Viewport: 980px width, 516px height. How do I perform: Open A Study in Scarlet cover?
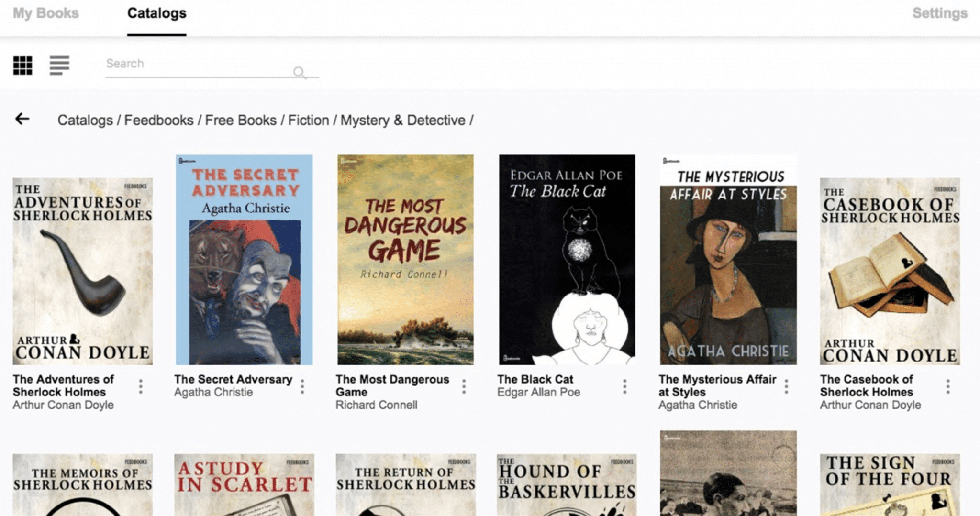pyautogui.click(x=244, y=485)
